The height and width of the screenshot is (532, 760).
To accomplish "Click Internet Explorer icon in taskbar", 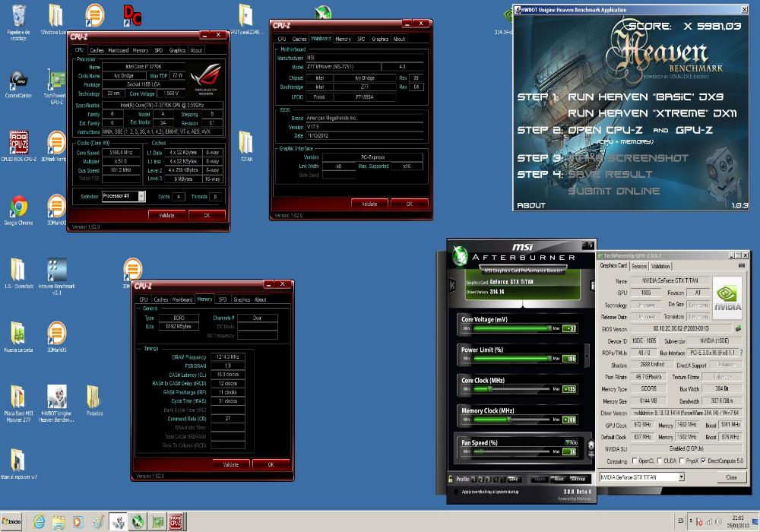I will pyautogui.click(x=39, y=522).
